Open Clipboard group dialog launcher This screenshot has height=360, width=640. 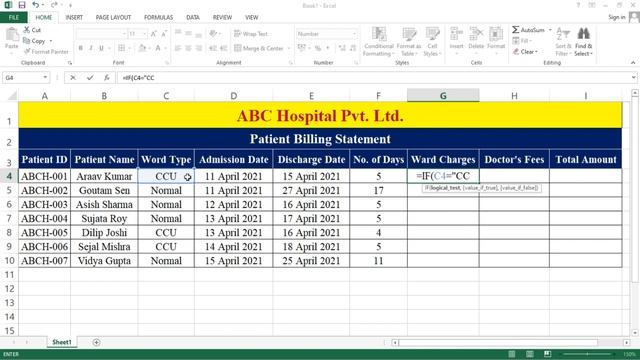point(70,63)
